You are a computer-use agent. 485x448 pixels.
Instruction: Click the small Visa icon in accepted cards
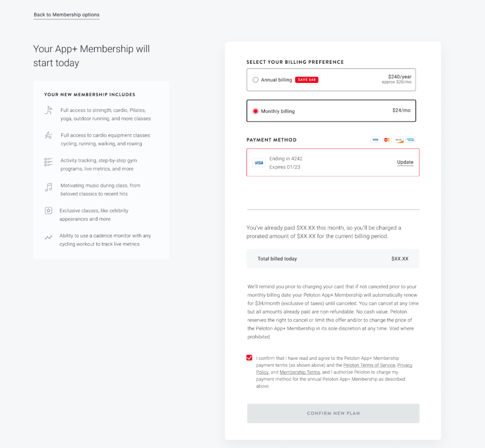[x=375, y=140]
